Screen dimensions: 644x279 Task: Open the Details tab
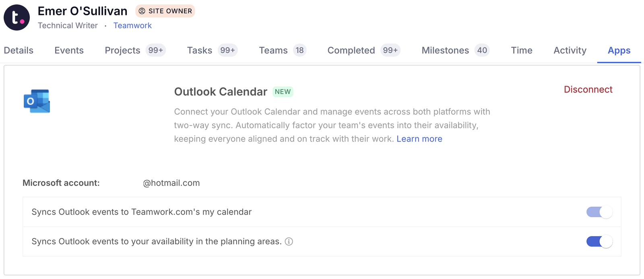point(19,50)
